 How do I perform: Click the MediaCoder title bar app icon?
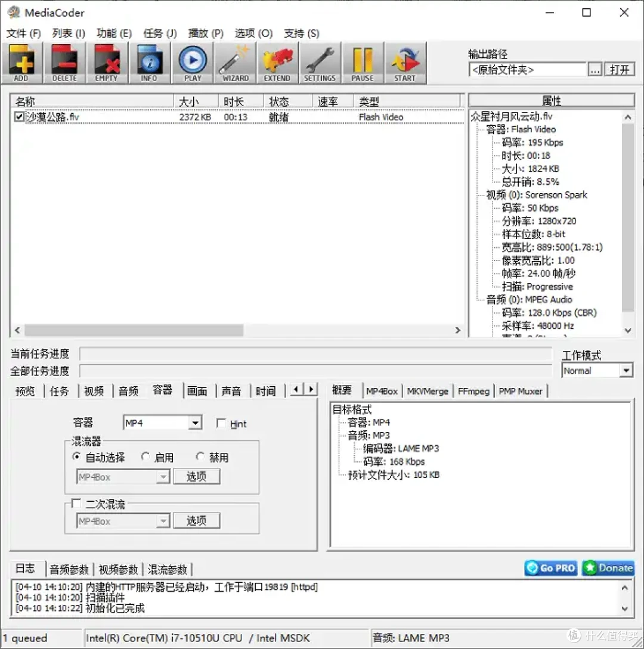14,13
